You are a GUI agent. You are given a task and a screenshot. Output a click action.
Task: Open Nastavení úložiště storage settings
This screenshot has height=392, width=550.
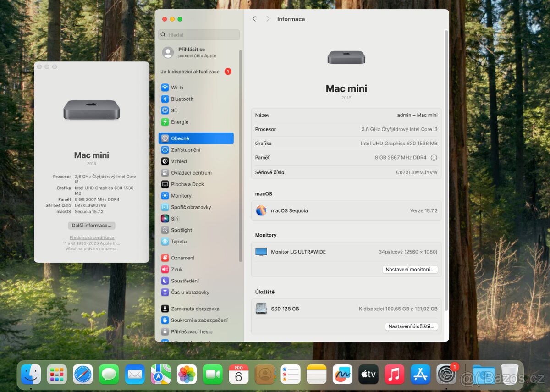(x=411, y=326)
